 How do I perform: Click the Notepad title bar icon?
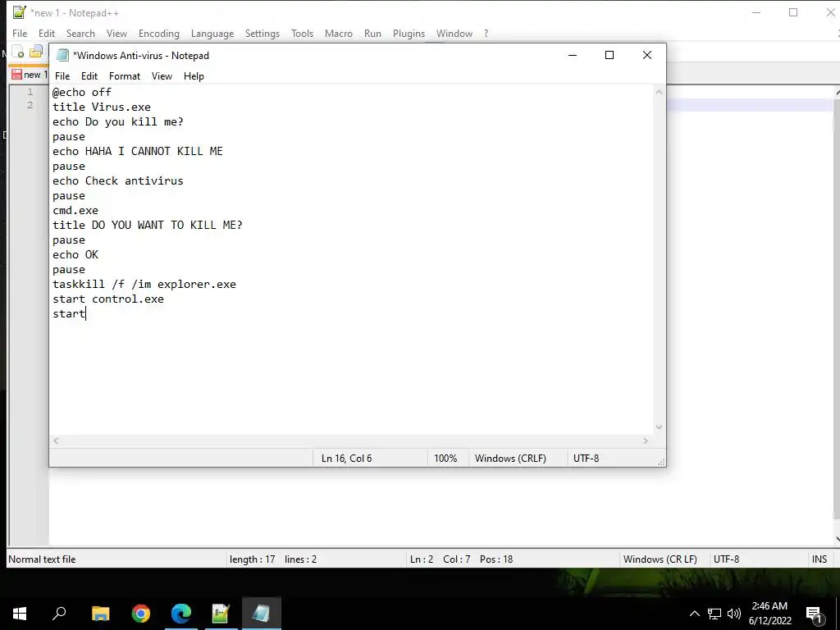[62, 55]
